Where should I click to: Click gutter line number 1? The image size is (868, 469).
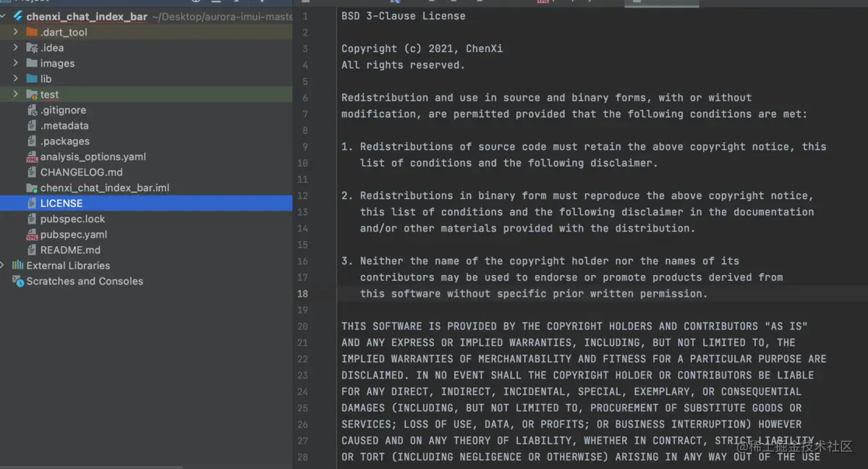(305, 16)
